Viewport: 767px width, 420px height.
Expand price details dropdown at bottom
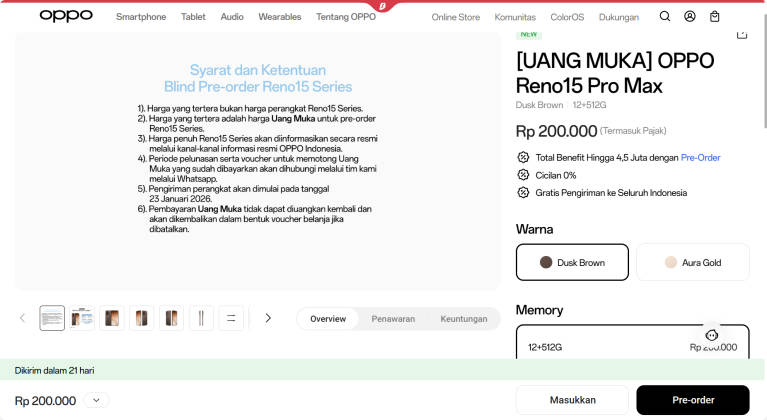coord(96,400)
